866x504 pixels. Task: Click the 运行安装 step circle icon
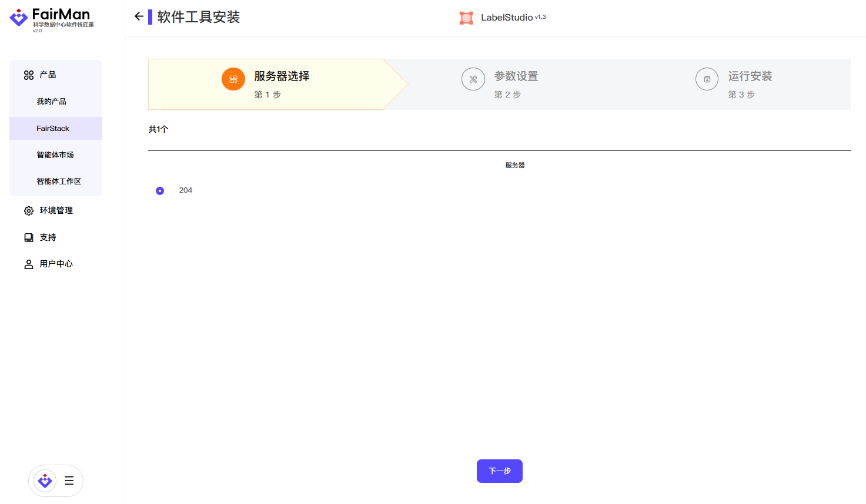[707, 79]
